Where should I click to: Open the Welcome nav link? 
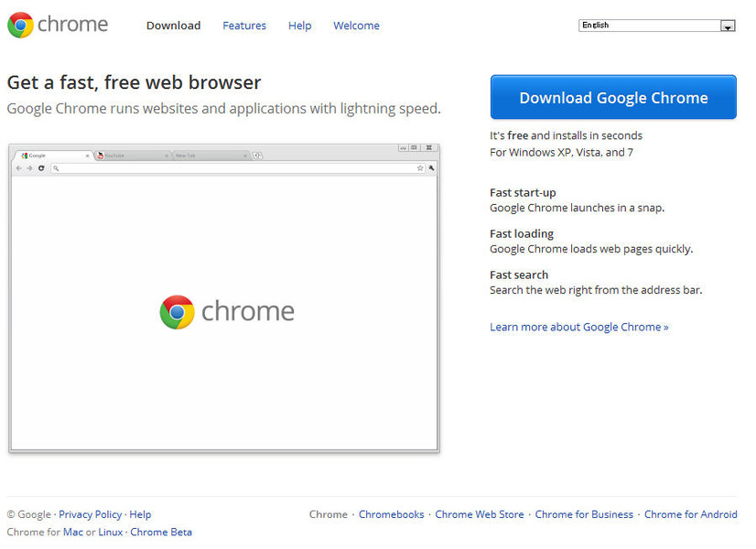tap(356, 26)
